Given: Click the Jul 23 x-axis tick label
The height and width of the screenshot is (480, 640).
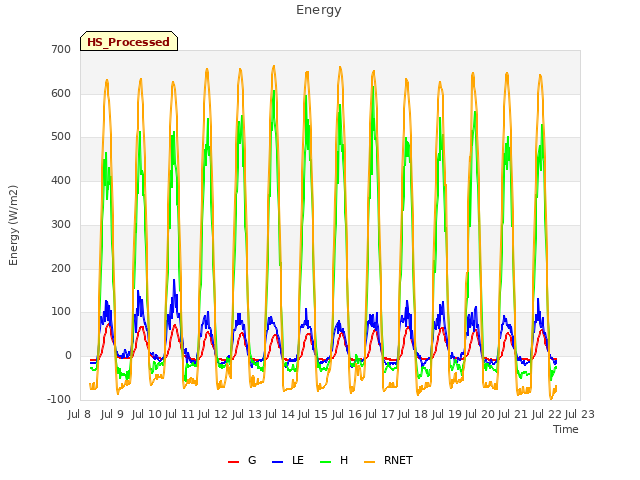Looking at the screenshot, I should pos(580,414).
